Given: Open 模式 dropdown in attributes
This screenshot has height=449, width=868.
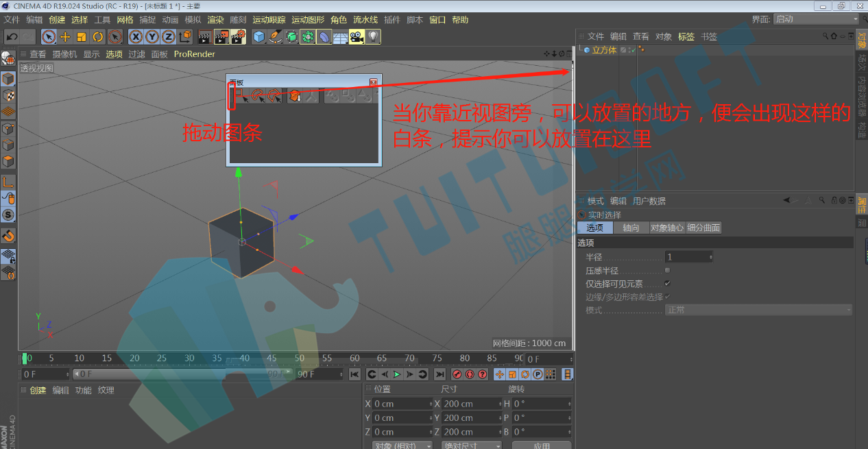Looking at the screenshot, I should pos(759,310).
